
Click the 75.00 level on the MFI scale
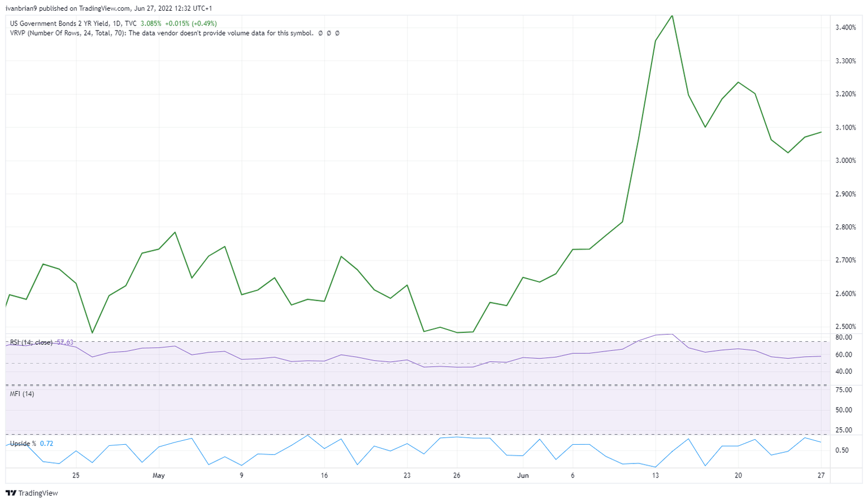844,390
